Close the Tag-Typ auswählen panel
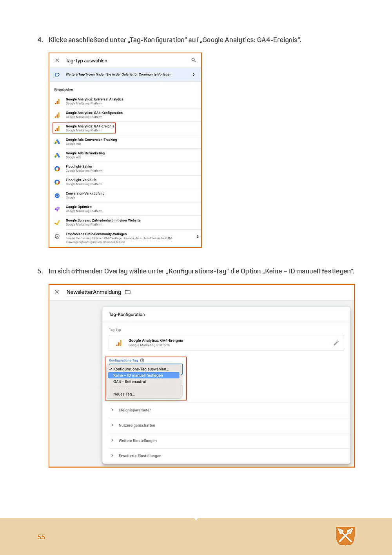392x555 pixels. coord(57,60)
